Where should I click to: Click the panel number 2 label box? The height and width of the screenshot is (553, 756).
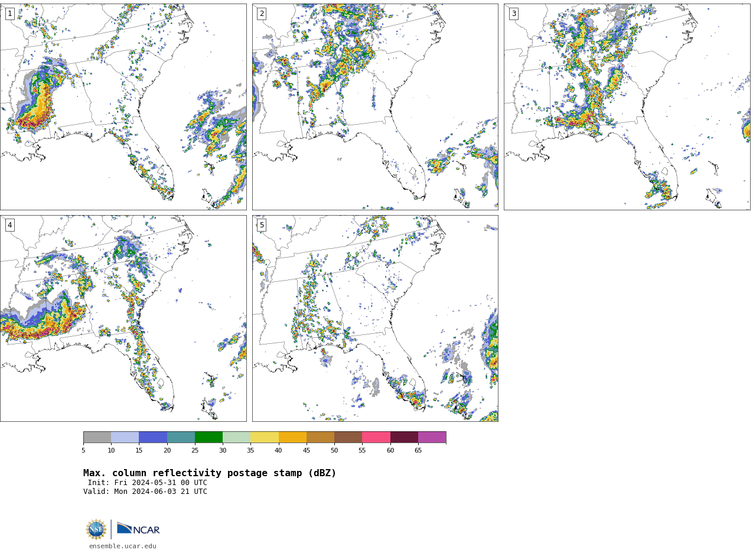pyautogui.click(x=262, y=14)
